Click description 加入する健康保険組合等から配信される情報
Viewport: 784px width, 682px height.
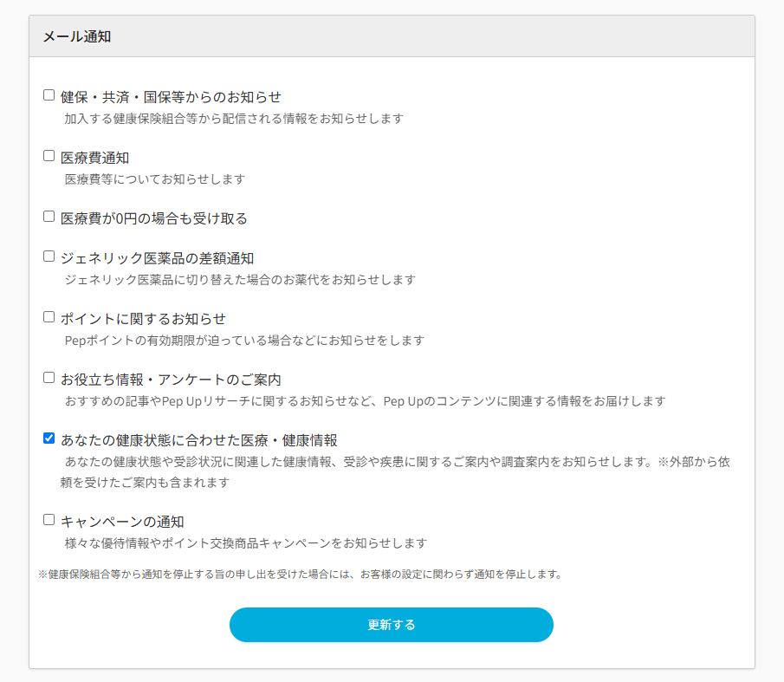pyautogui.click(x=234, y=119)
